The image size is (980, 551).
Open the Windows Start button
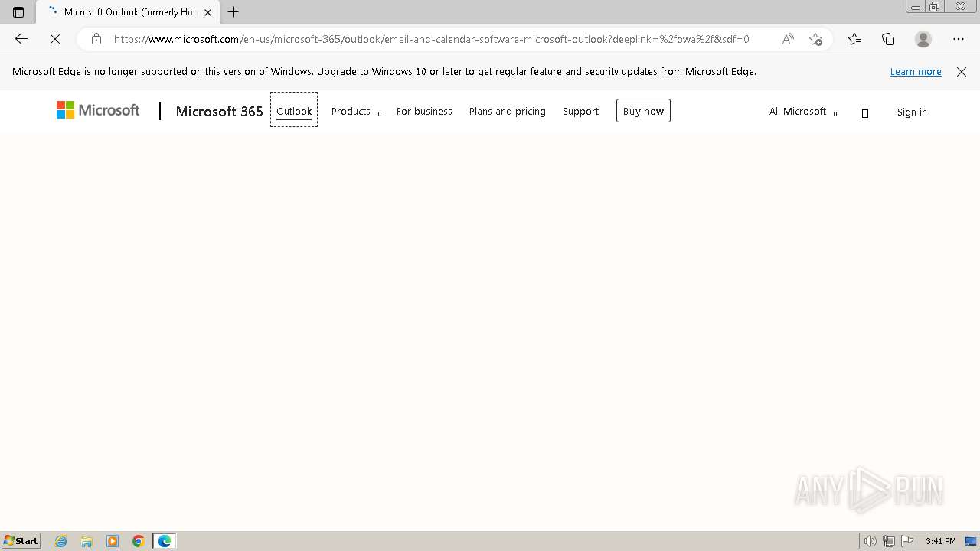[21, 541]
